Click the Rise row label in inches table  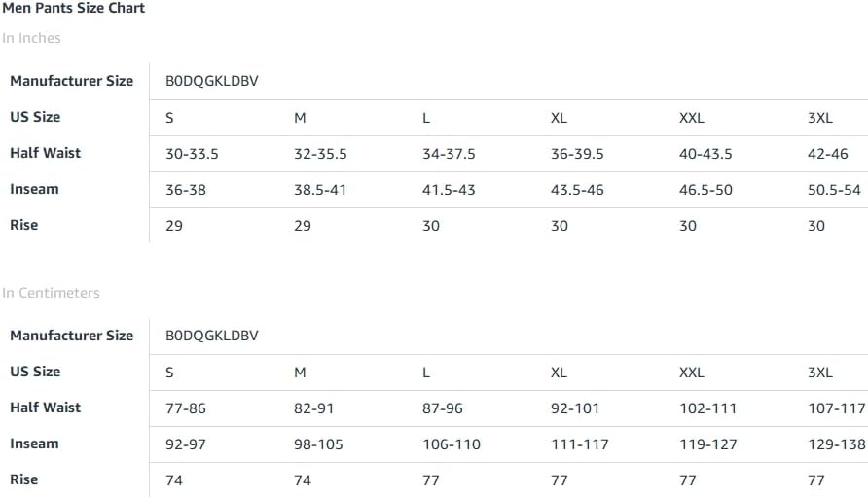point(23,225)
